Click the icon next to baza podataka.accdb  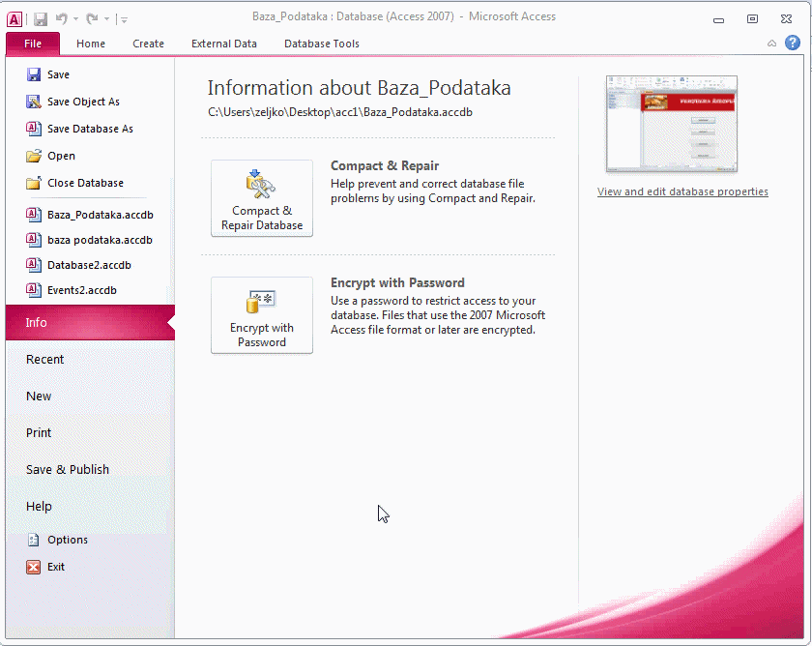(34, 240)
